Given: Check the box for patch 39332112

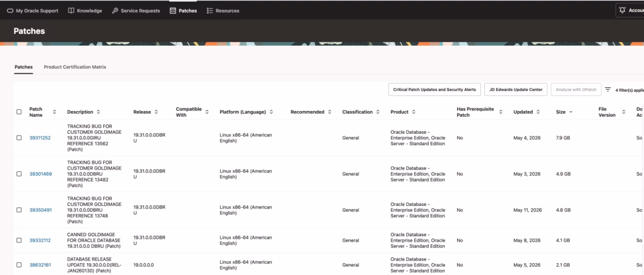Looking at the screenshot, I should click(x=19, y=240).
